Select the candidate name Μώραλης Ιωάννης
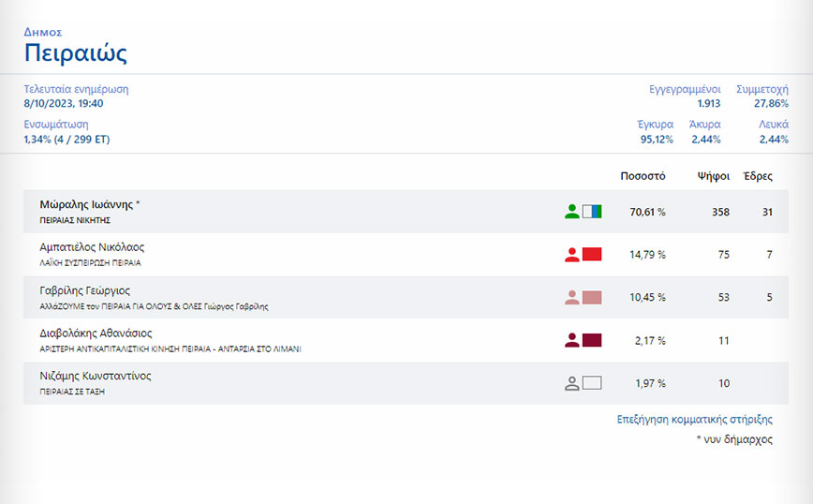 [86, 204]
